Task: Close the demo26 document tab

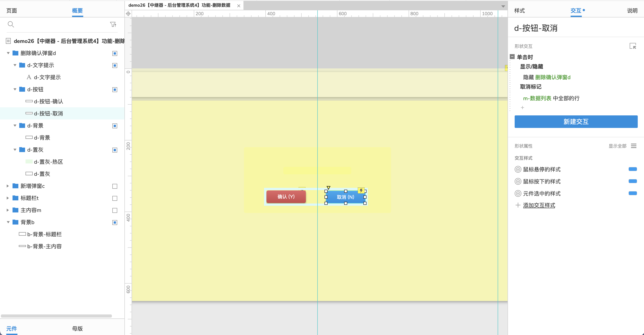Action: click(x=239, y=6)
